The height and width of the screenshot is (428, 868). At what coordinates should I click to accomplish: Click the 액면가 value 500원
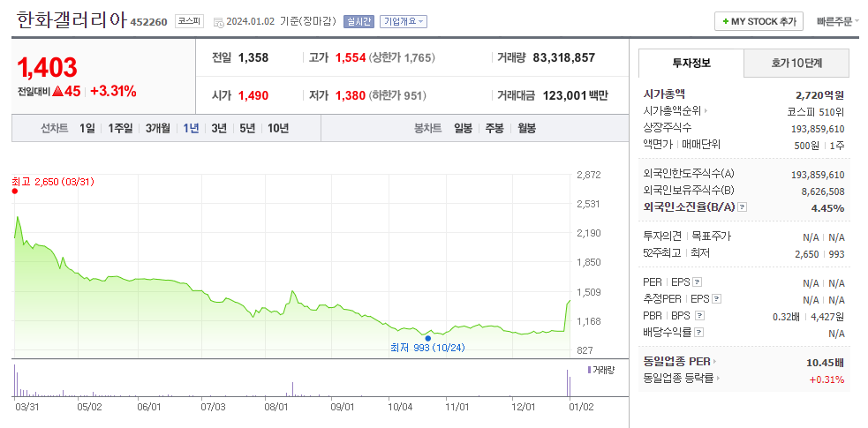click(x=806, y=146)
